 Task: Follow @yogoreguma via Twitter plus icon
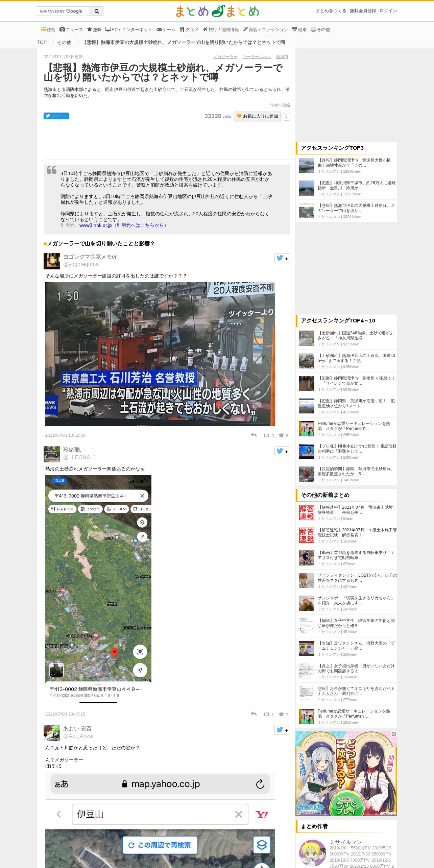click(x=282, y=258)
